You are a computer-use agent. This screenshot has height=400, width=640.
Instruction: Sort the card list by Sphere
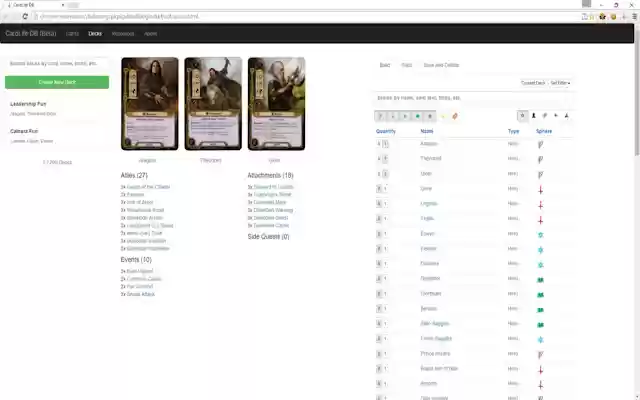(544, 131)
